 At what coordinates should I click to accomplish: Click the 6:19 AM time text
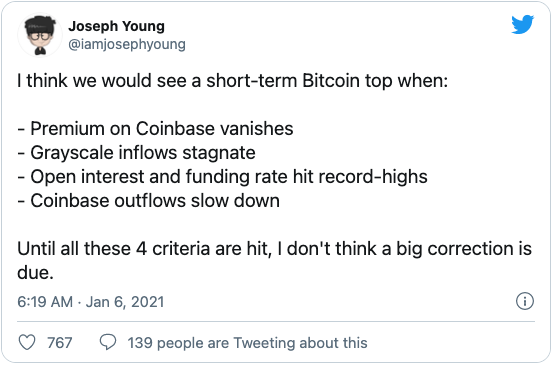click(45, 302)
